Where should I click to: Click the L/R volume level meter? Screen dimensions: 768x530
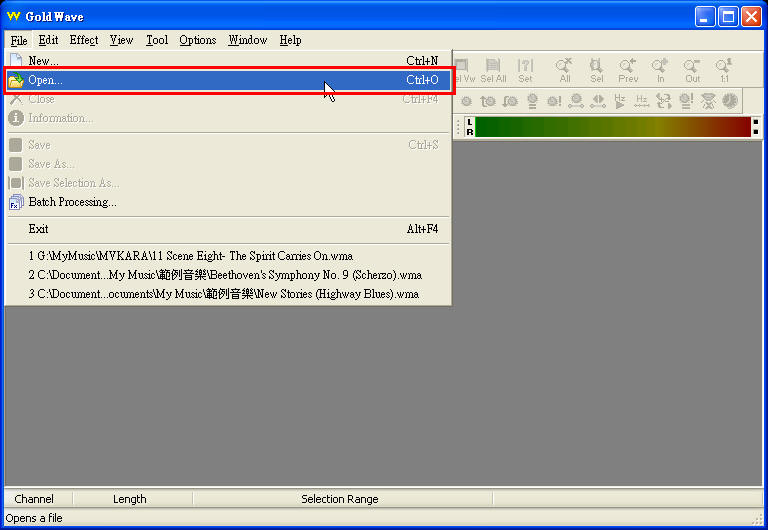coord(612,127)
